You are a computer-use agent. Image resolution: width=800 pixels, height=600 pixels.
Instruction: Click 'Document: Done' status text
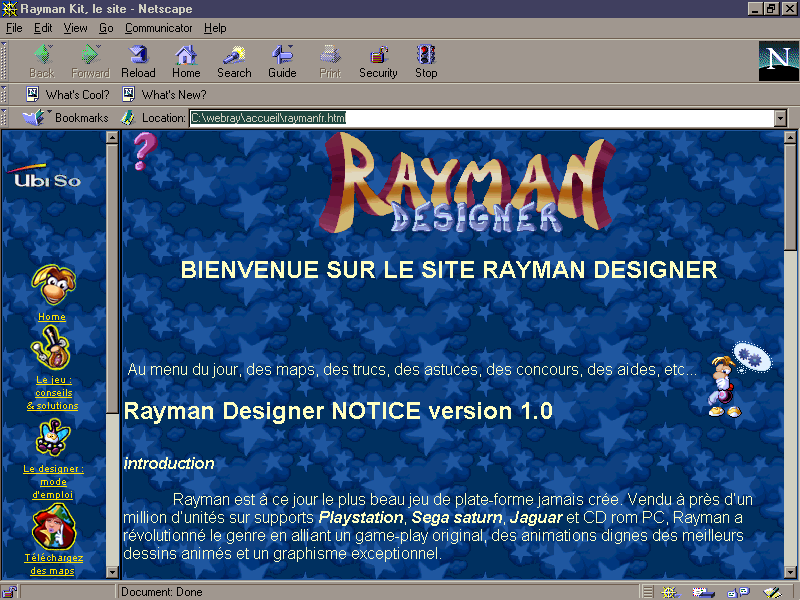pyautogui.click(x=161, y=592)
